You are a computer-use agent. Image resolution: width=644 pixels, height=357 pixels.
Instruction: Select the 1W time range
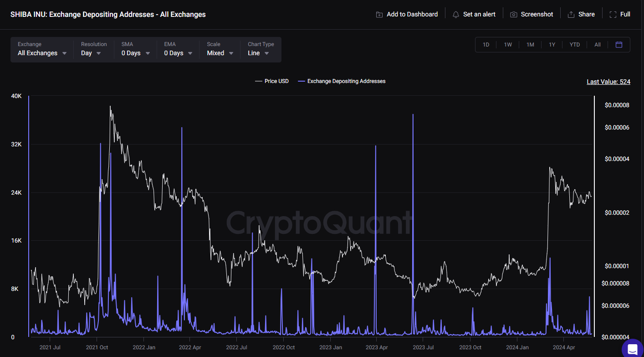(x=508, y=45)
